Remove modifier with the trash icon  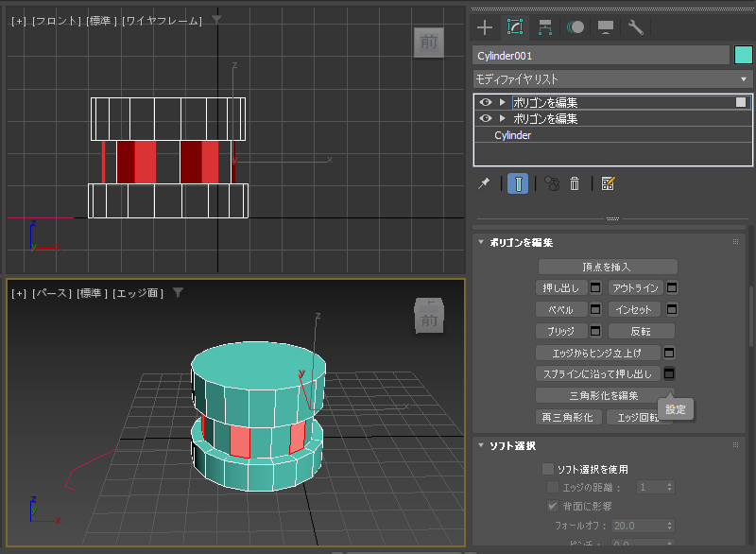[575, 183]
